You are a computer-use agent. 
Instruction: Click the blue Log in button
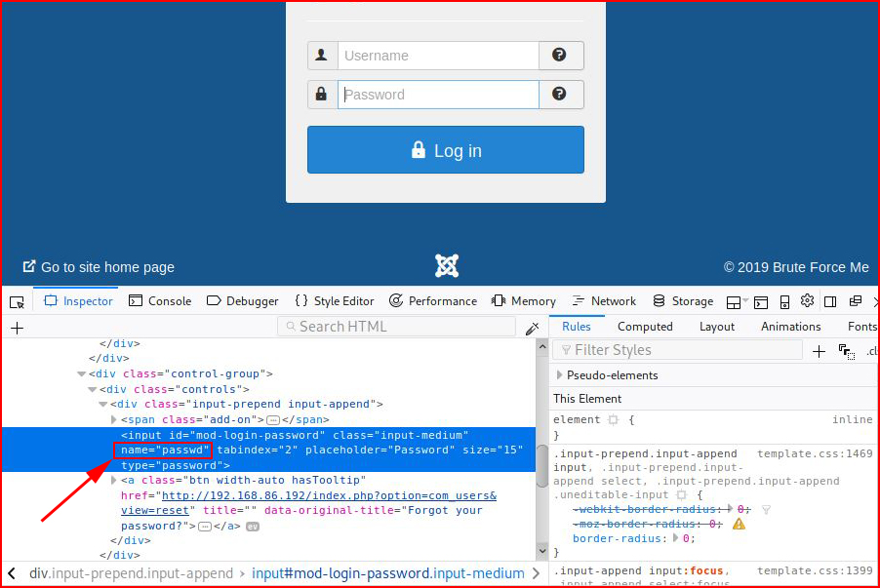click(x=446, y=150)
